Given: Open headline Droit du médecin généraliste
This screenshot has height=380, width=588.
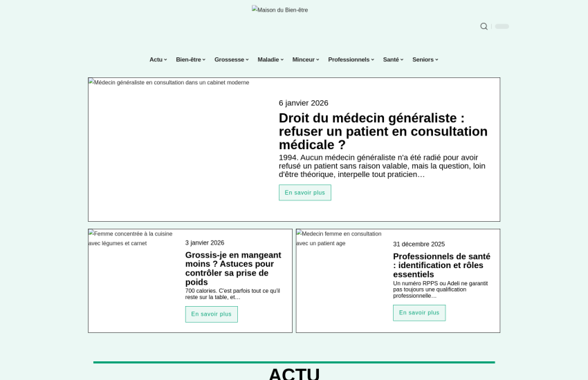Looking at the screenshot, I should tap(383, 131).
